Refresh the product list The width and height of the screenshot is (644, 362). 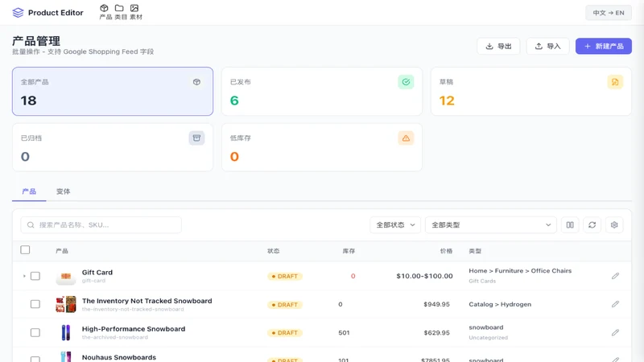point(592,225)
